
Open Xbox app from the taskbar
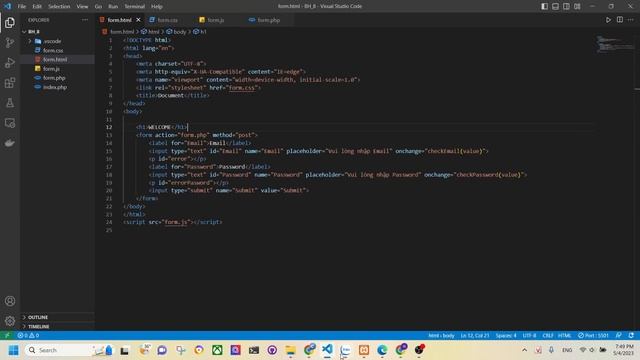217,350
